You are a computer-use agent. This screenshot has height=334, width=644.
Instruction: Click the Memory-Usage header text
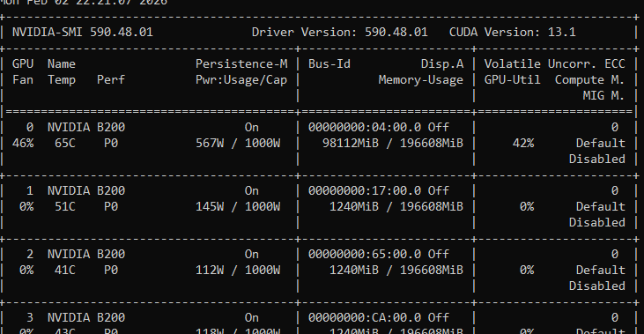pos(420,79)
